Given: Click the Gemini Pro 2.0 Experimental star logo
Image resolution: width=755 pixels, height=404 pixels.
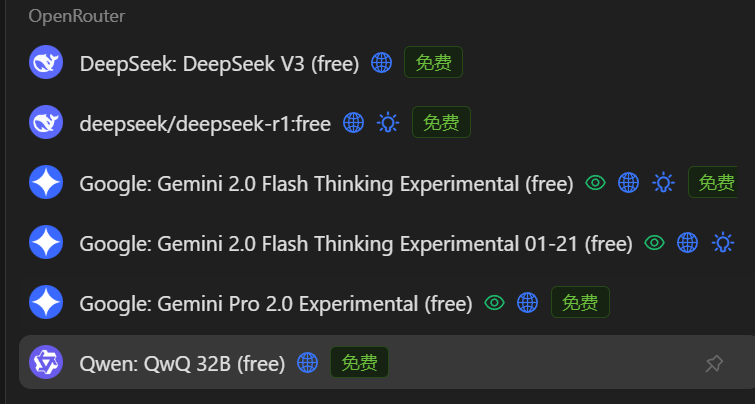Looking at the screenshot, I should pos(46,302).
